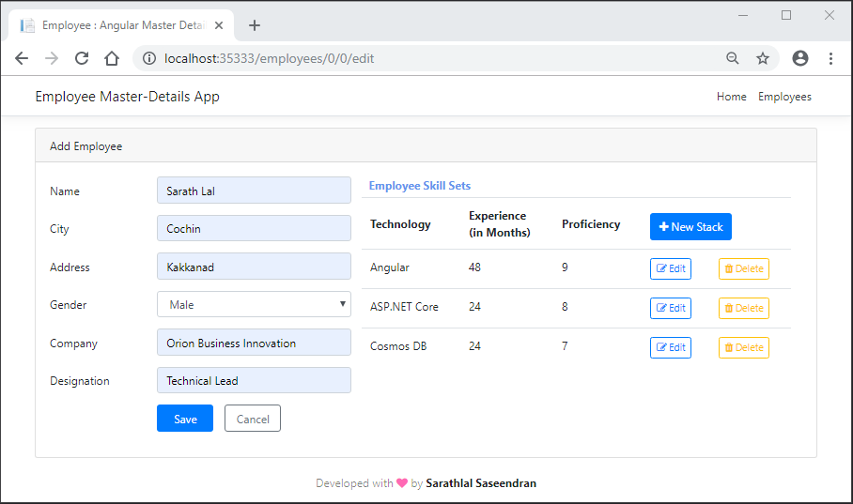Viewport: 853px width, 504px height.
Task: Close the Employee : Angular Master Detail tab
Action: (219, 25)
